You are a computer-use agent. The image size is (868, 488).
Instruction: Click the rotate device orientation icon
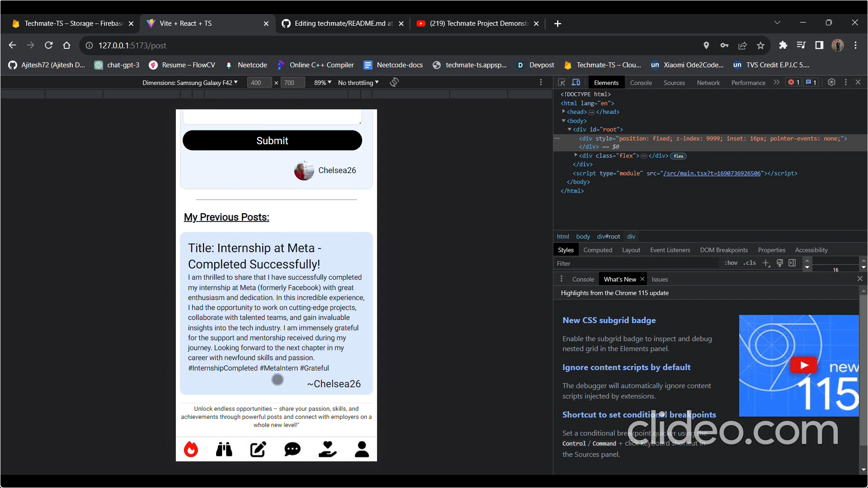click(394, 82)
